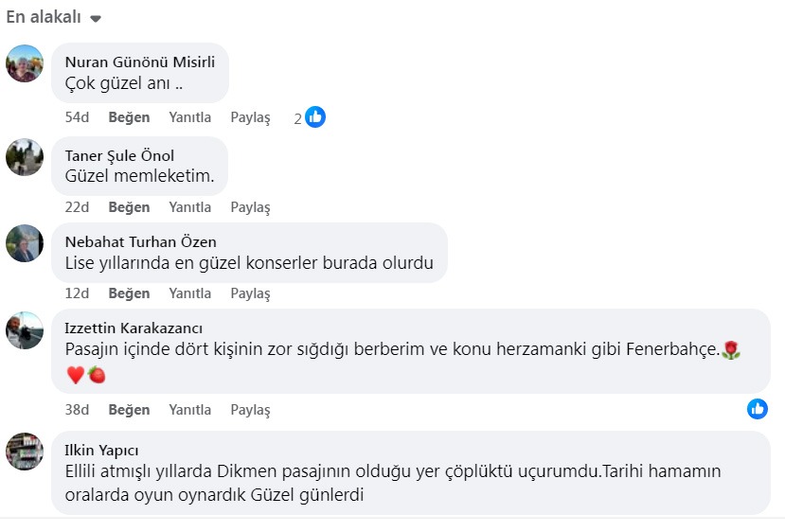Open the Nuran Günönü Misirli profile name link

[139, 62]
